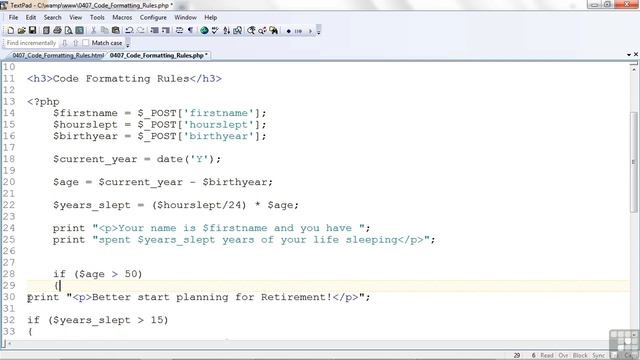Click the View in Web Browser globe icon
640x360 pixels.
click(x=204, y=31)
